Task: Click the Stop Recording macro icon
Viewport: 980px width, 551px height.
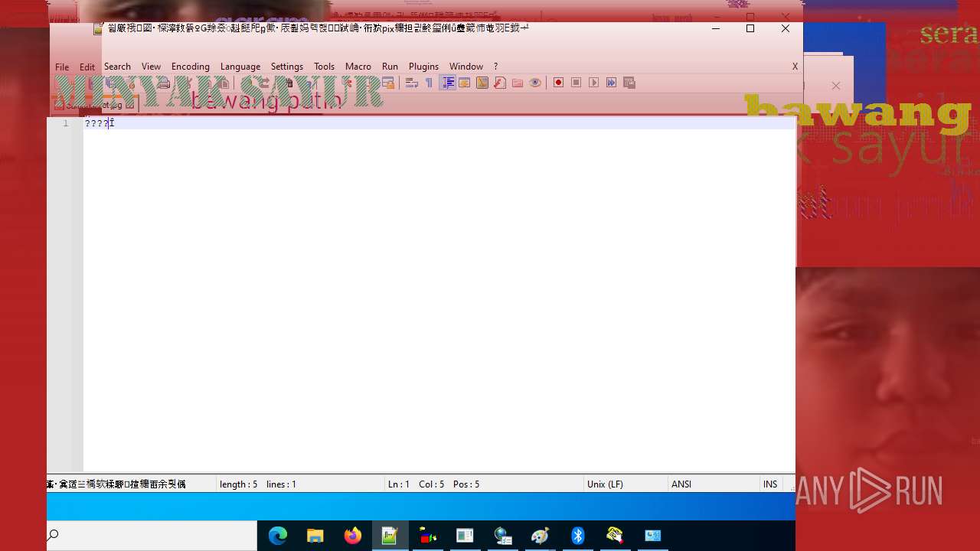Action: [576, 83]
